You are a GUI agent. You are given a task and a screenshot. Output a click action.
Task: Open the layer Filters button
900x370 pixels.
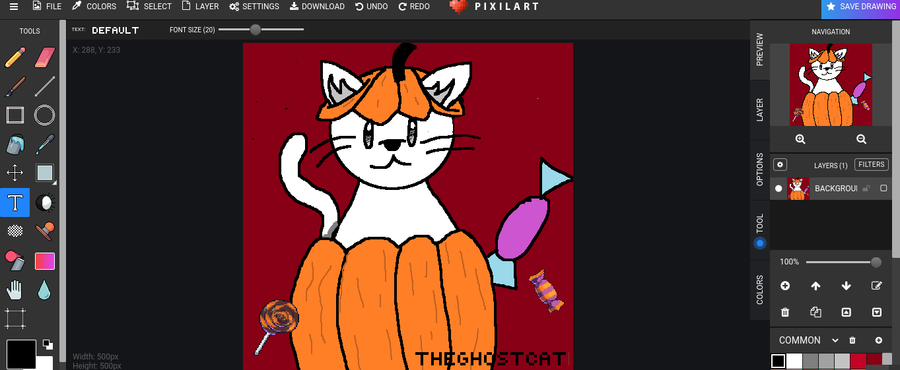(871, 165)
